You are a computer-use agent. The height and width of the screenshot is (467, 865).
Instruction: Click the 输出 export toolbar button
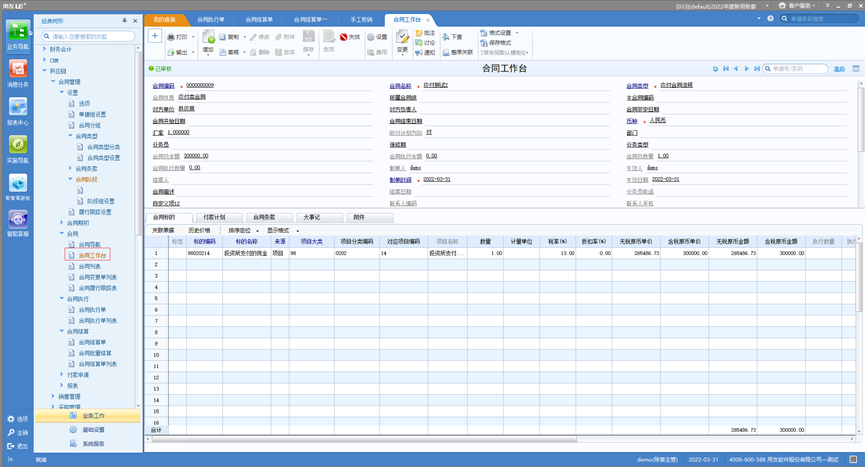pos(178,52)
